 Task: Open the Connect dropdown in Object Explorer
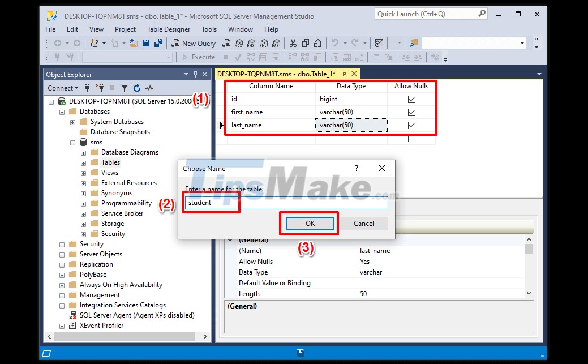coord(62,88)
